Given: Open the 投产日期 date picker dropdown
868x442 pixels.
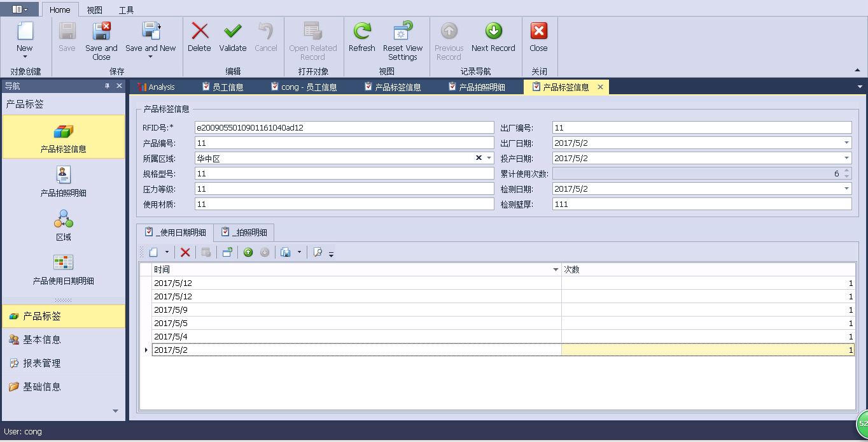Looking at the screenshot, I should click(847, 158).
